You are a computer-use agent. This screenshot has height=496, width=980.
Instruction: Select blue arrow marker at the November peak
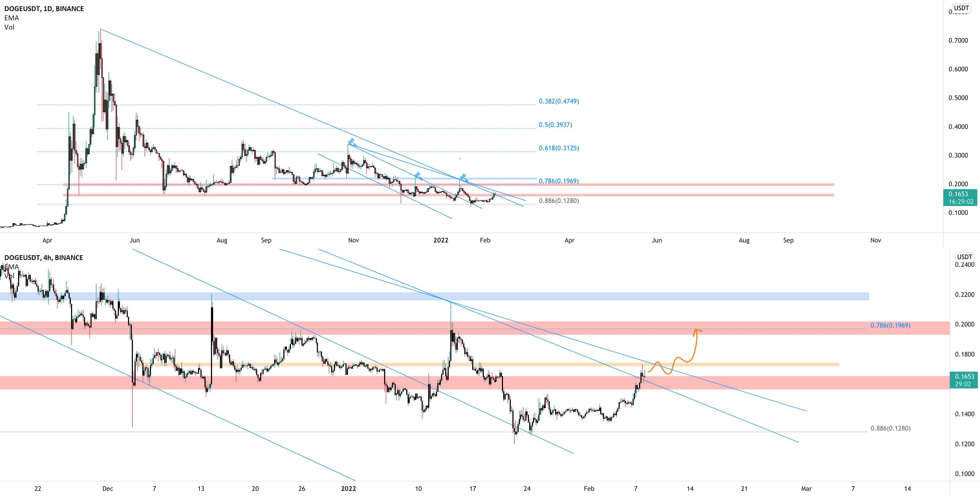point(352,142)
